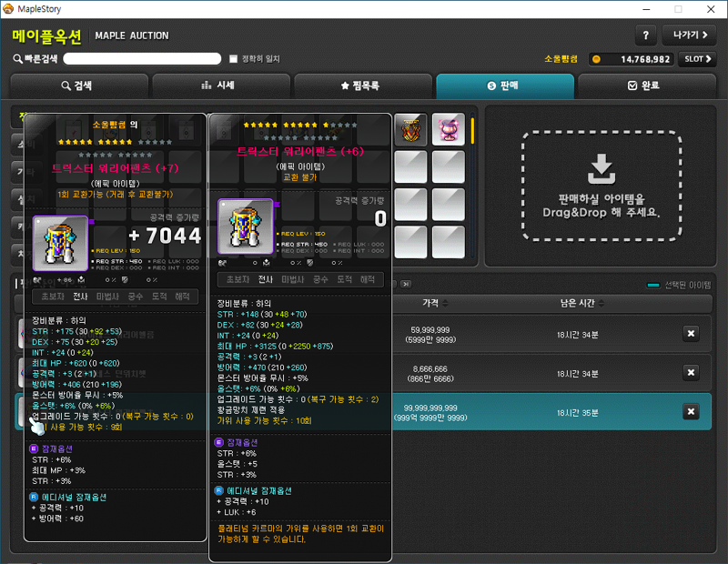This screenshot has height=564, width=728.
Task: Click the 8,666,666 price cell
Action: pyautogui.click(x=430, y=374)
